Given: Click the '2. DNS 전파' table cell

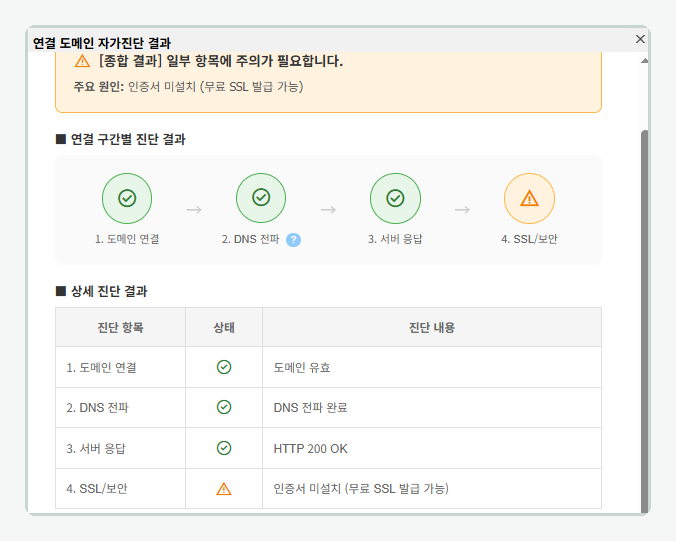Looking at the screenshot, I should click(120, 407).
